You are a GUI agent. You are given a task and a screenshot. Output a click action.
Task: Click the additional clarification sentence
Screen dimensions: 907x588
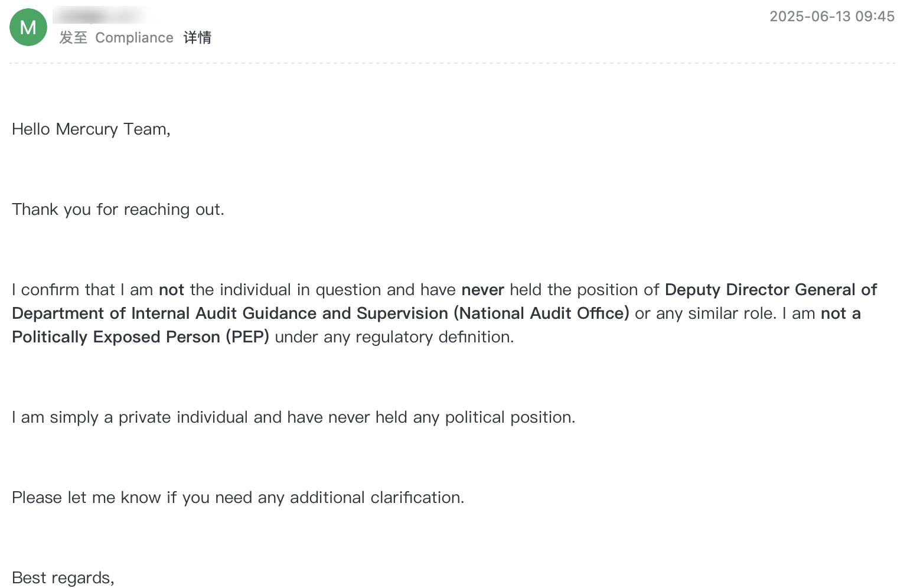238,498
